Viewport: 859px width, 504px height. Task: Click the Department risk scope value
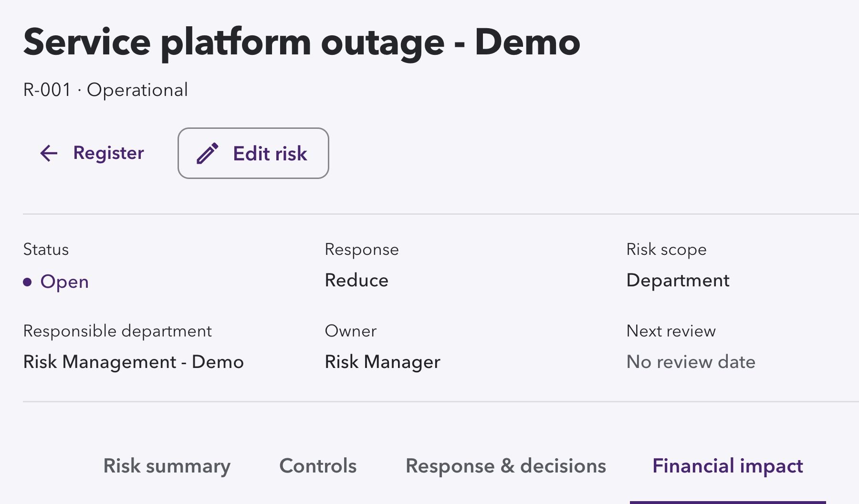[678, 281]
